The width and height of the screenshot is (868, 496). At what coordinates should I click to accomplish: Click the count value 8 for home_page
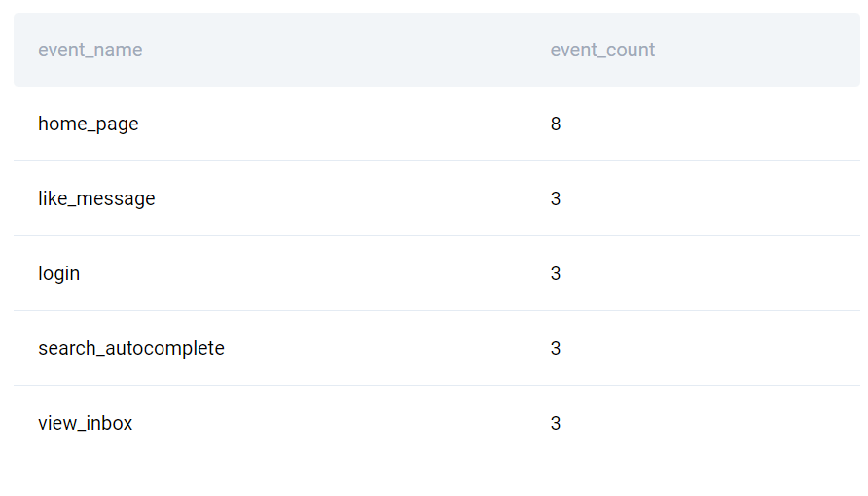click(x=556, y=124)
